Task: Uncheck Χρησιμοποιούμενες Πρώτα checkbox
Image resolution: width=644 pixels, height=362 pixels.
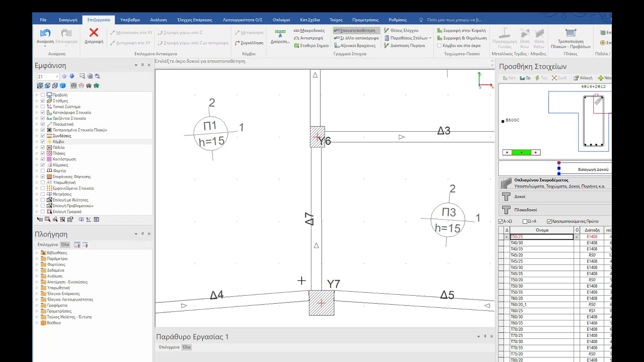Action: tap(549, 221)
